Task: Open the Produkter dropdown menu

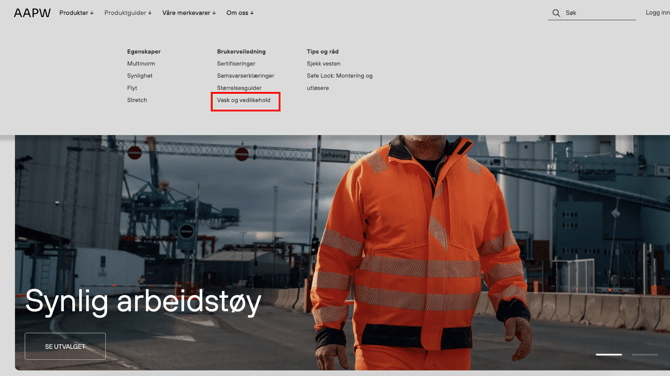Action: [76, 13]
